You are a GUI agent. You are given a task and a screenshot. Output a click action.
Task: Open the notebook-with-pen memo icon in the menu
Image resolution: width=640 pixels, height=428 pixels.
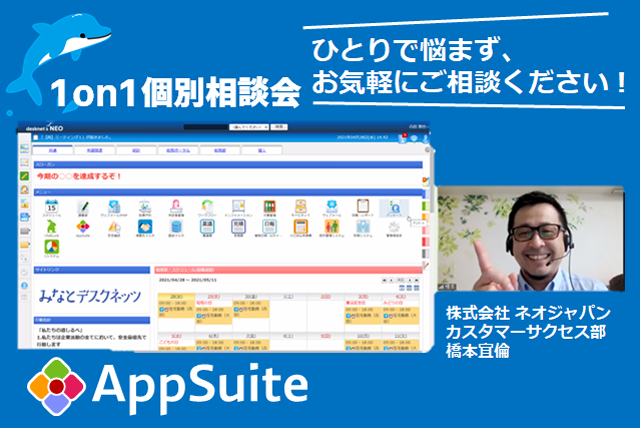[x=83, y=208]
